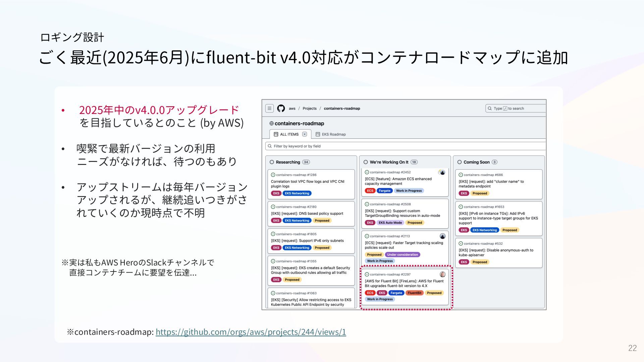Screen dimensions: 644x362
Task: Click We're Working On It status circle
Action: (366, 162)
